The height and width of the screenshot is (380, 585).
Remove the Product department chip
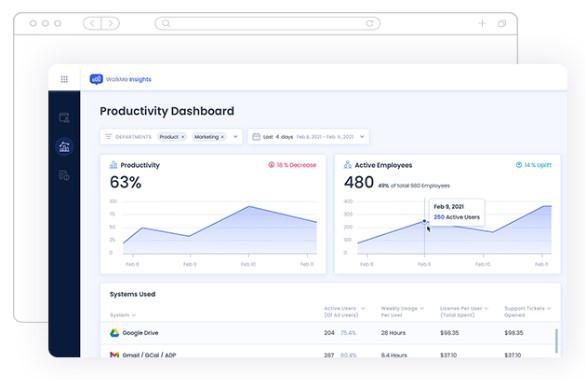tap(183, 137)
